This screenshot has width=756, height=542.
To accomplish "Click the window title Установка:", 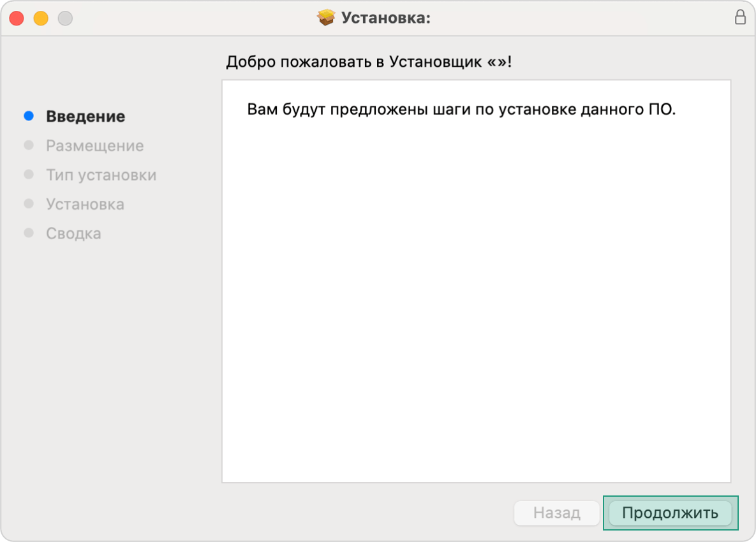I will pyautogui.click(x=386, y=18).
